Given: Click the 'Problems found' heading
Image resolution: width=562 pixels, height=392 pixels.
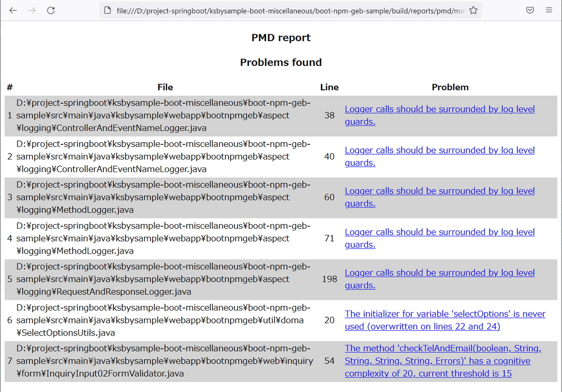Looking at the screenshot, I should [x=281, y=62].
